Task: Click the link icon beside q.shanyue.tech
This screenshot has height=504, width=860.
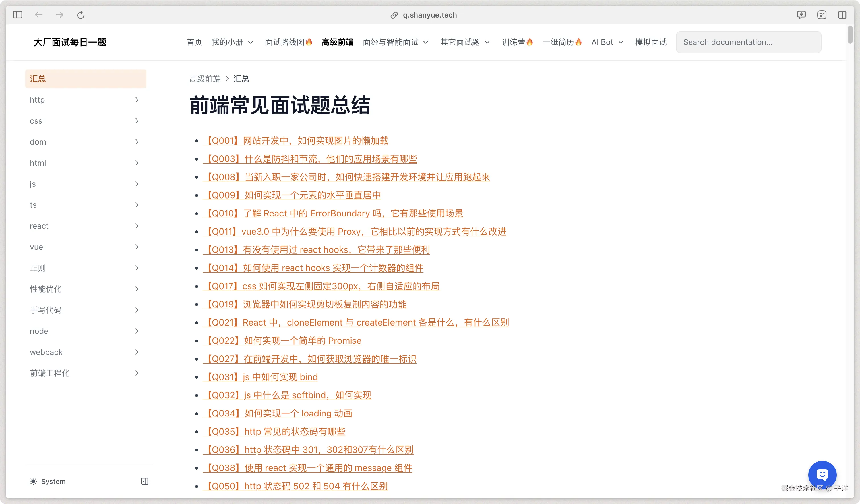Action: tap(394, 15)
